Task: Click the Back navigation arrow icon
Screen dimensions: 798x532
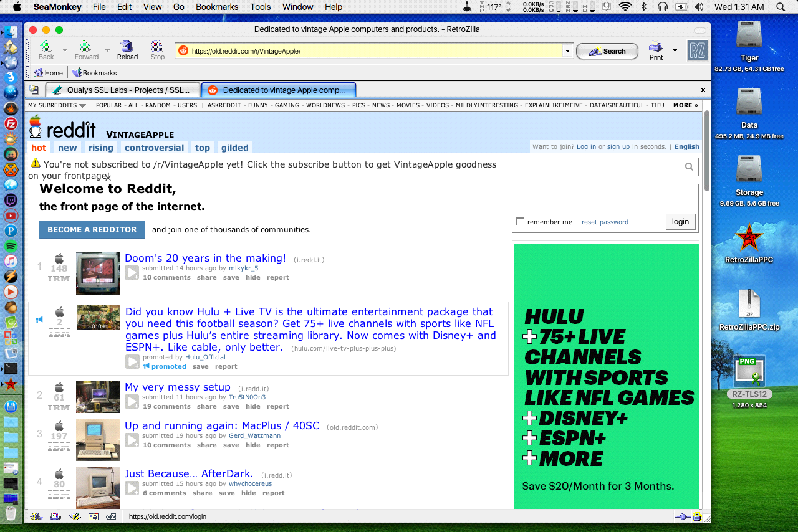Action: point(46,47)
